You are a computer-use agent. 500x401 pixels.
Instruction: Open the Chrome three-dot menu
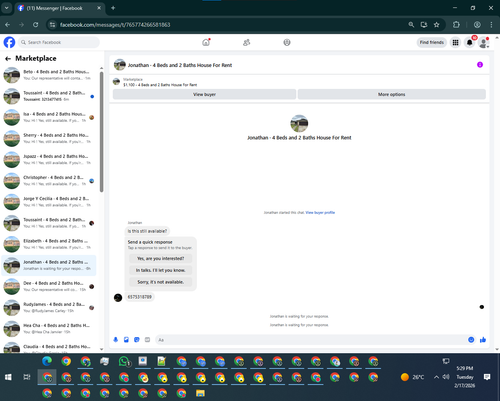491,25
